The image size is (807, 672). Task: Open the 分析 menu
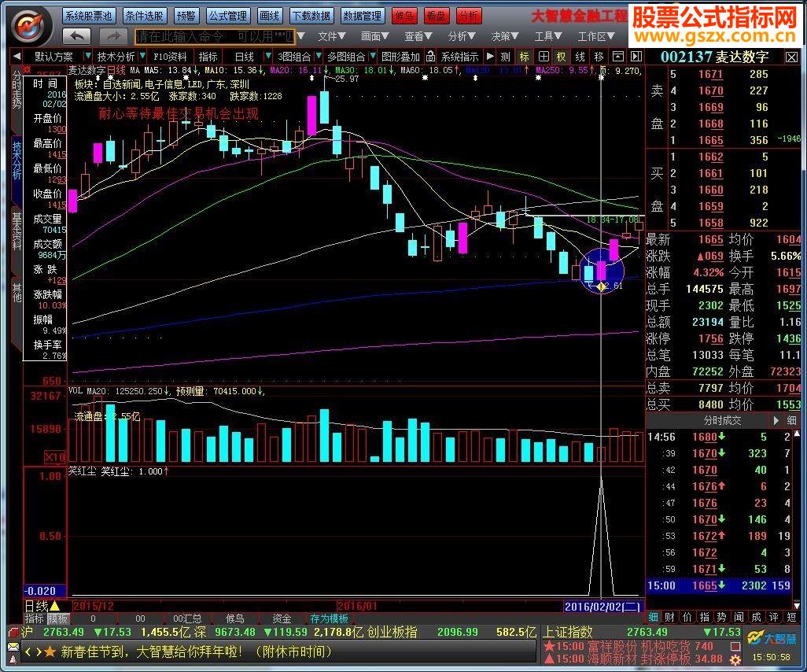462,36
